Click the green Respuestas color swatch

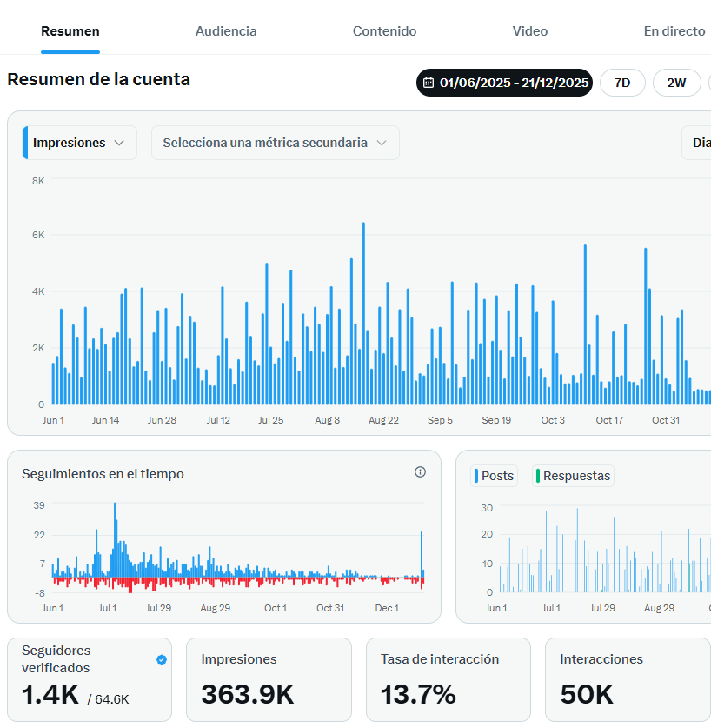[538, 476]
